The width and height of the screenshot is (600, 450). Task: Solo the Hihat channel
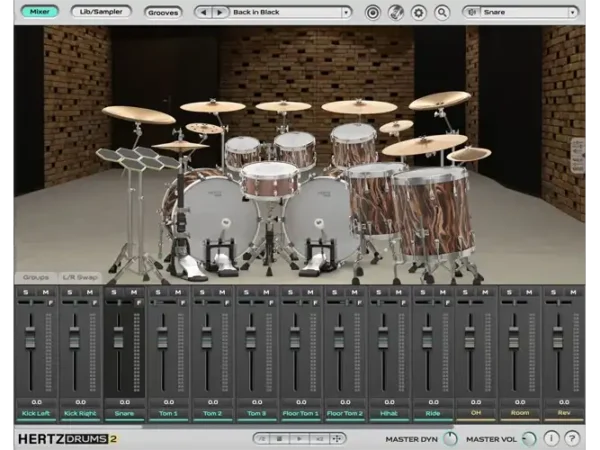tap(378, 292)
